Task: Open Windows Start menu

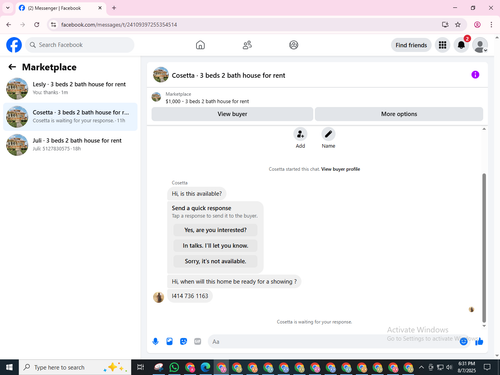Action: 9,367
